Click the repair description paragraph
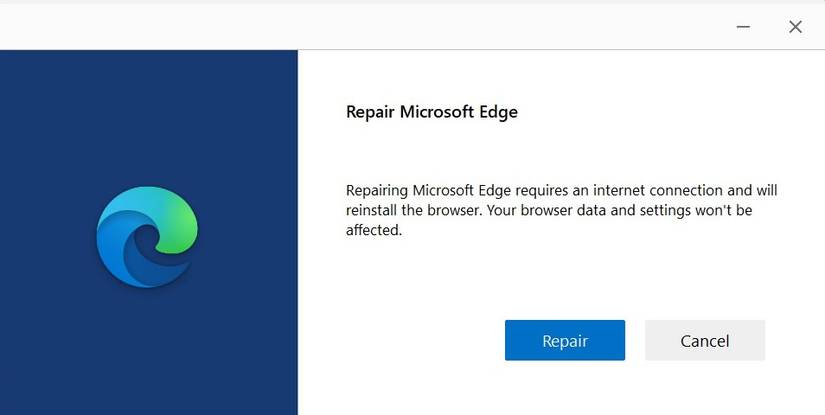825x415 pixels. 561,210
